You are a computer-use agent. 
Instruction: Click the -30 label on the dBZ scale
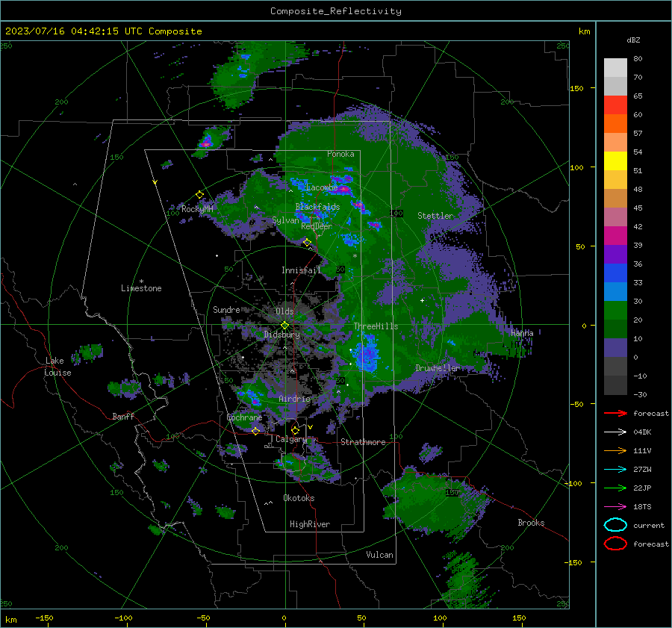tap(640, 394)
